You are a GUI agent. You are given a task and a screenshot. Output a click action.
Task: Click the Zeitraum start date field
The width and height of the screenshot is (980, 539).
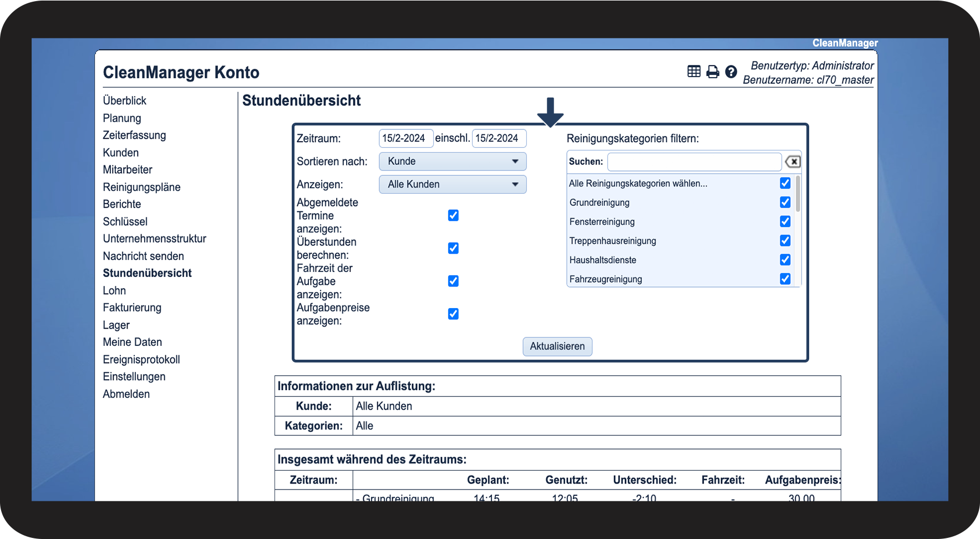405,138
